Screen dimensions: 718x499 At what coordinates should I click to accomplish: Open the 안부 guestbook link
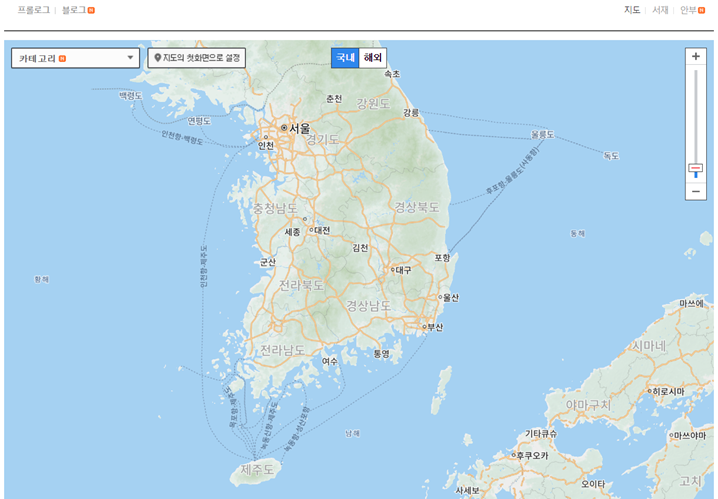(x=688, y=10)
